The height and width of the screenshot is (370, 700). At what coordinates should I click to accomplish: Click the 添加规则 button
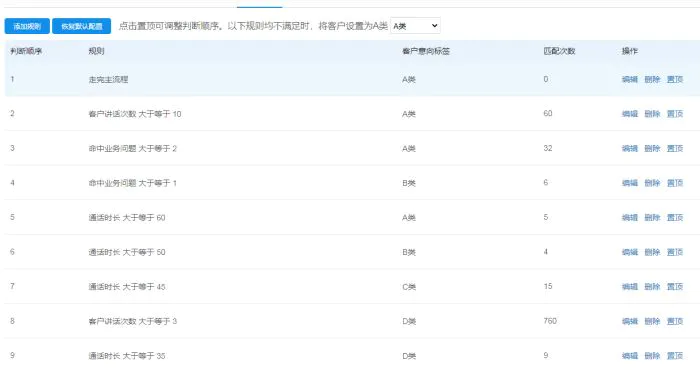[x=27, y=26]
